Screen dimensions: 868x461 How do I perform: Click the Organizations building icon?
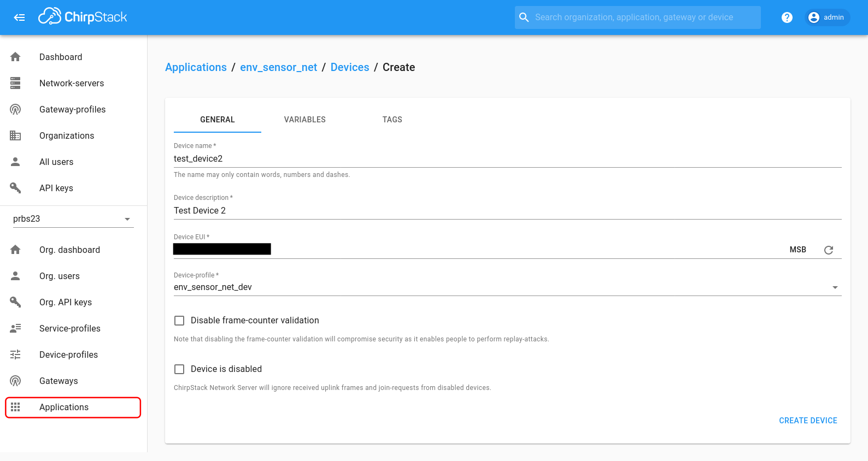(15, 135)
